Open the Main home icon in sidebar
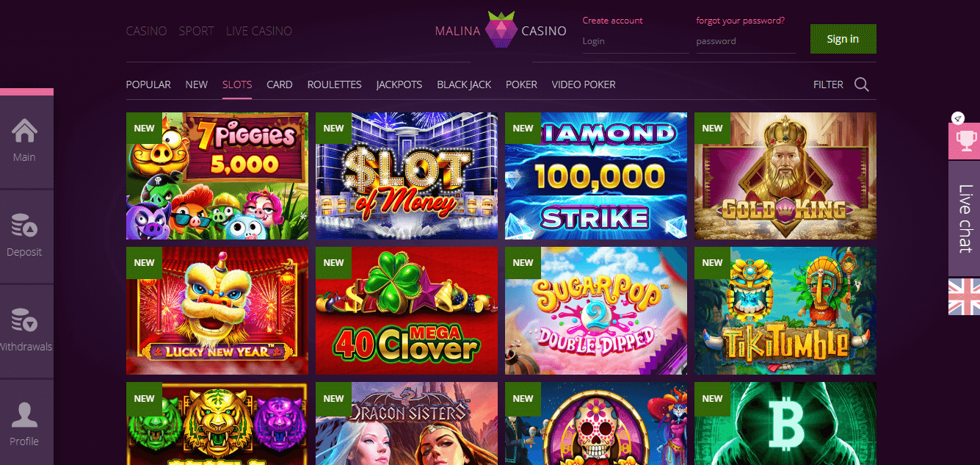 coord(24,131)
